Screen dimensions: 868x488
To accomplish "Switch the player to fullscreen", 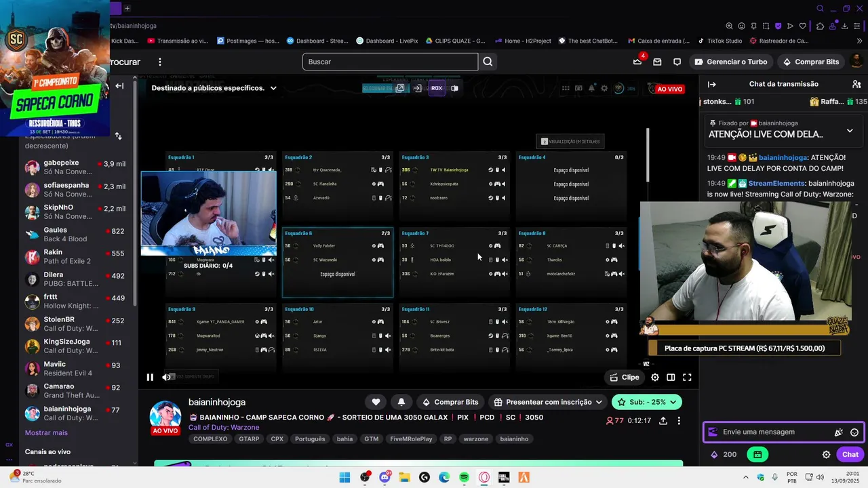I will (x=687, y=378).
